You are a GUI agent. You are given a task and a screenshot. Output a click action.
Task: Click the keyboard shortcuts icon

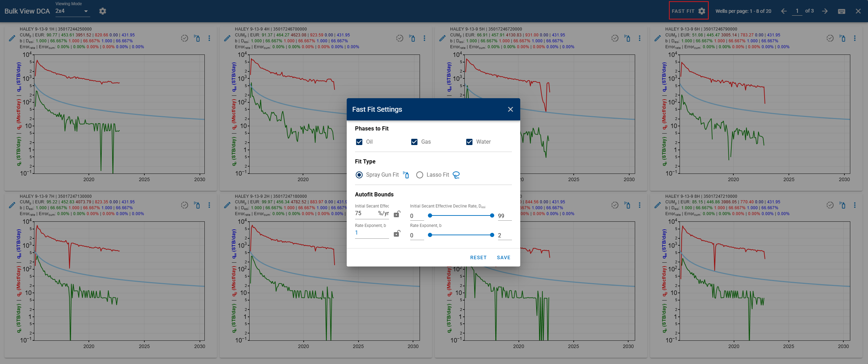841,11
